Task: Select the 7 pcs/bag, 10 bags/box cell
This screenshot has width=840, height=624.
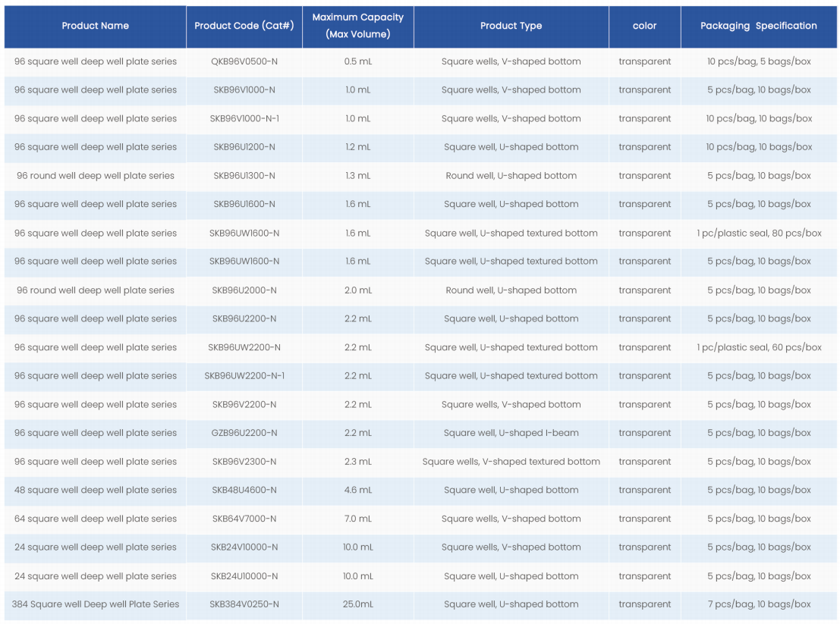Action: tap(758, 604)
